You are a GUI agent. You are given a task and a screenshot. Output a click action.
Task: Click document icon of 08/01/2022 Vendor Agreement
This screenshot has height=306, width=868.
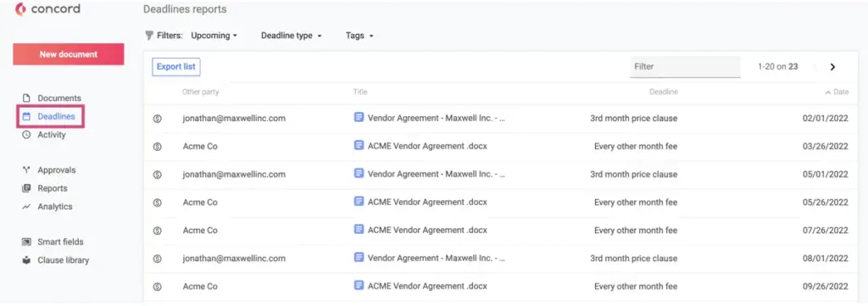359,258
